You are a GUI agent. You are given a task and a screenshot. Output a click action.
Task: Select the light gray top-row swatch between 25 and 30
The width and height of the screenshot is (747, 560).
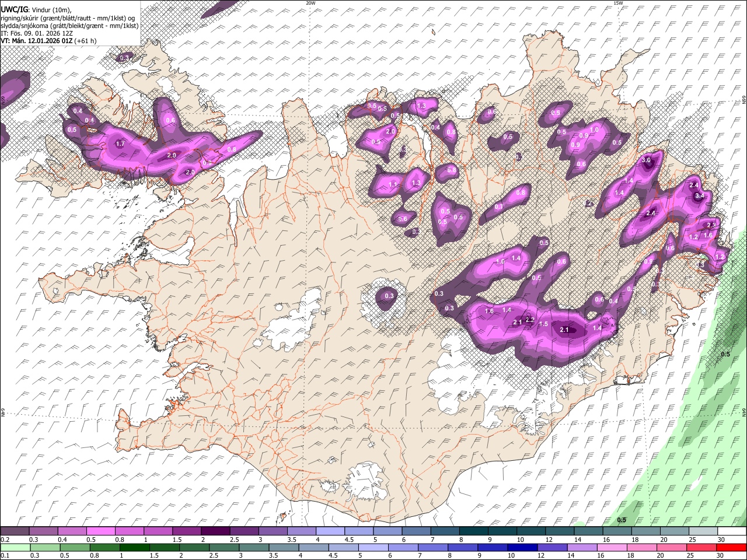pos(704,531)
